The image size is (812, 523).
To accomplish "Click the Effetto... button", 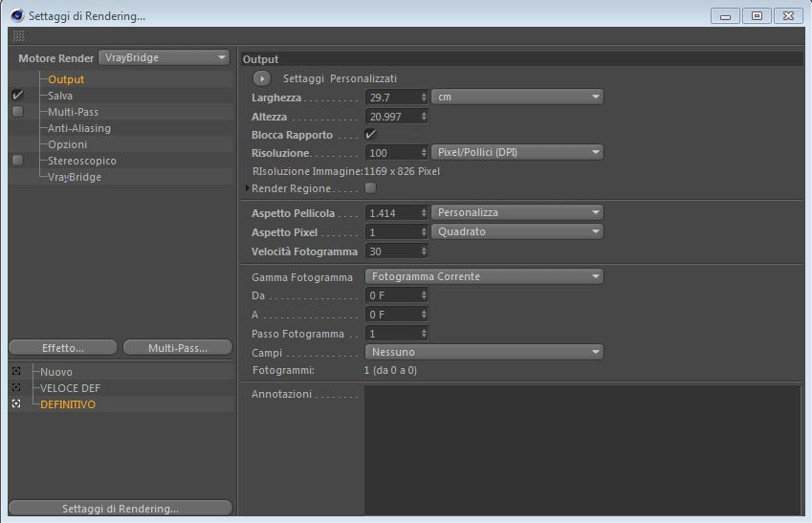I will point(63,347).
